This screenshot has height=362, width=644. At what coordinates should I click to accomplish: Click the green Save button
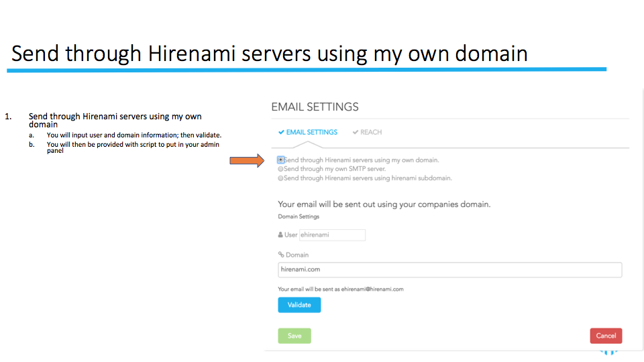point(294,336)
